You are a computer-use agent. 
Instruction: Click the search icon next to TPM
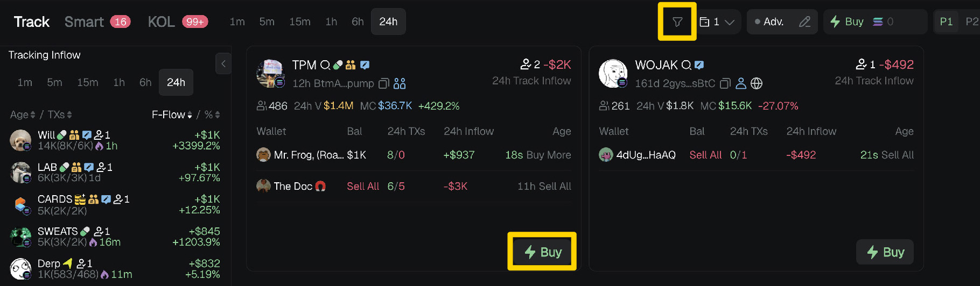(x=325, y=65)
